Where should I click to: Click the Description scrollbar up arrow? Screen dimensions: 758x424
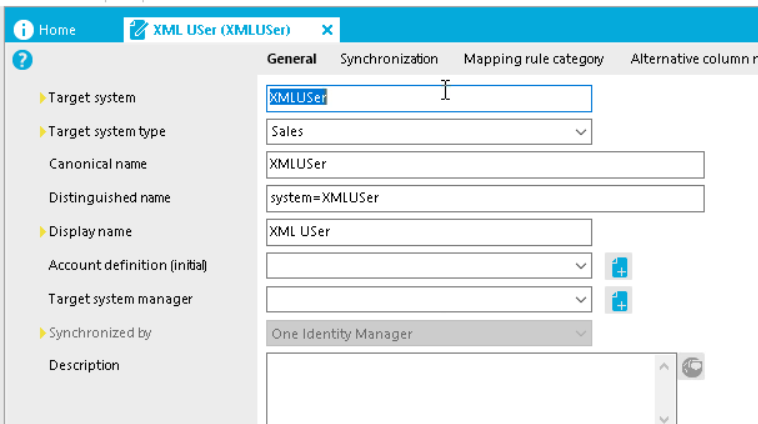click(x=664, y=366)
